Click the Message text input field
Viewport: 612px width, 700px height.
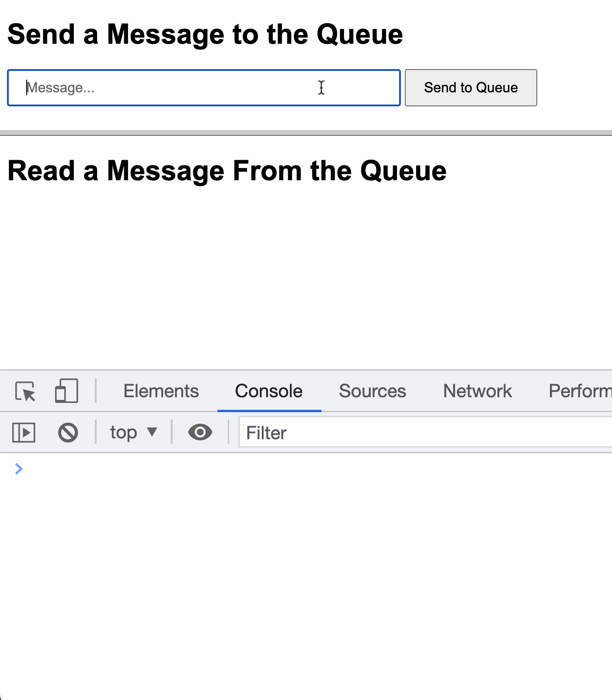204,87
